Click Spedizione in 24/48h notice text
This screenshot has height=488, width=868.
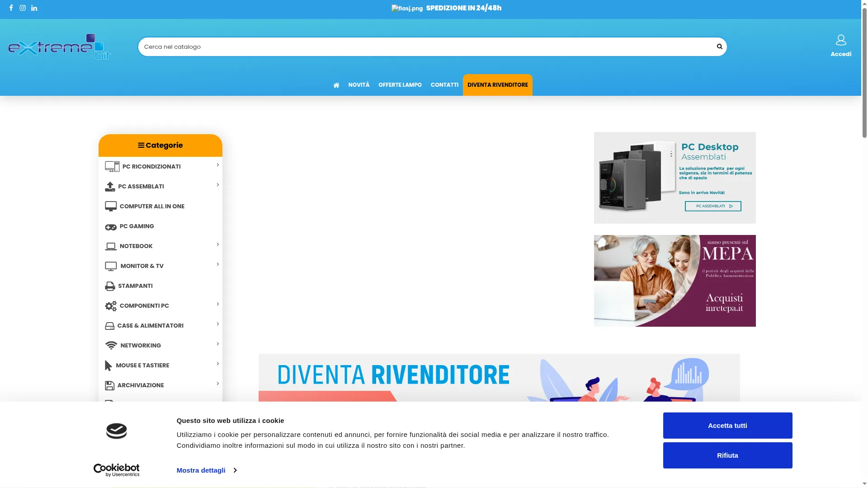(x=463, y=8)
